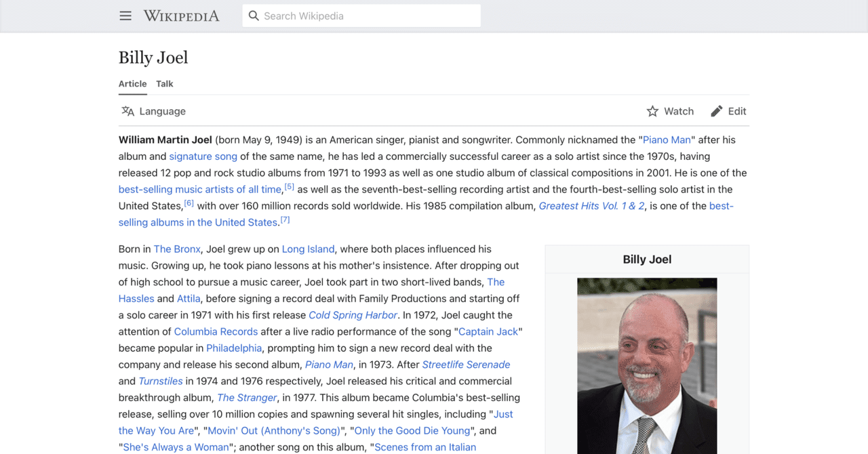Screen dimensions: 868x454
Task: Switch to the Talk tab
Action: (165, 84)
